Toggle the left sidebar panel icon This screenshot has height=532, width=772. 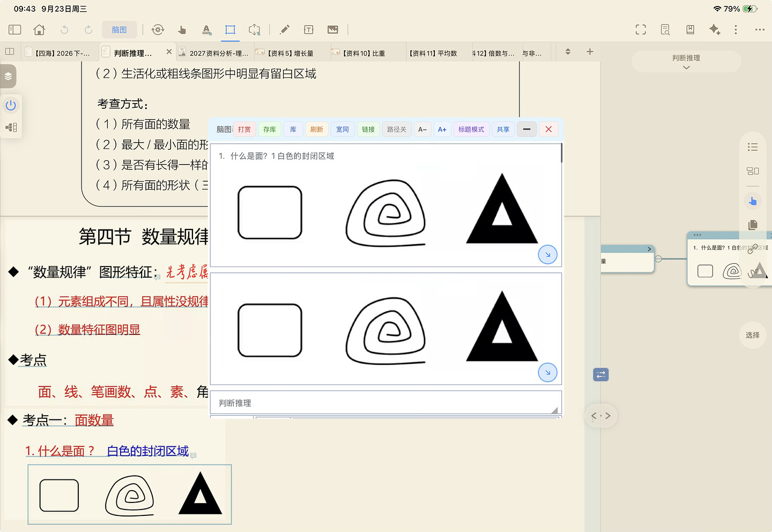pos(14,29)
